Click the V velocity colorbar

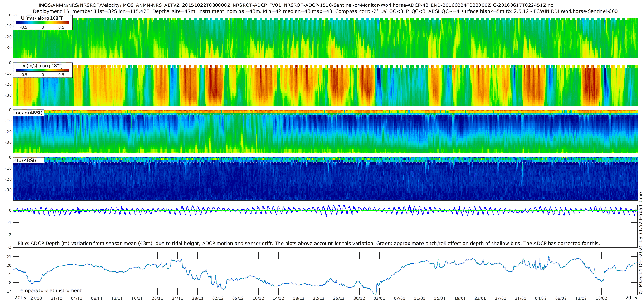43,70
